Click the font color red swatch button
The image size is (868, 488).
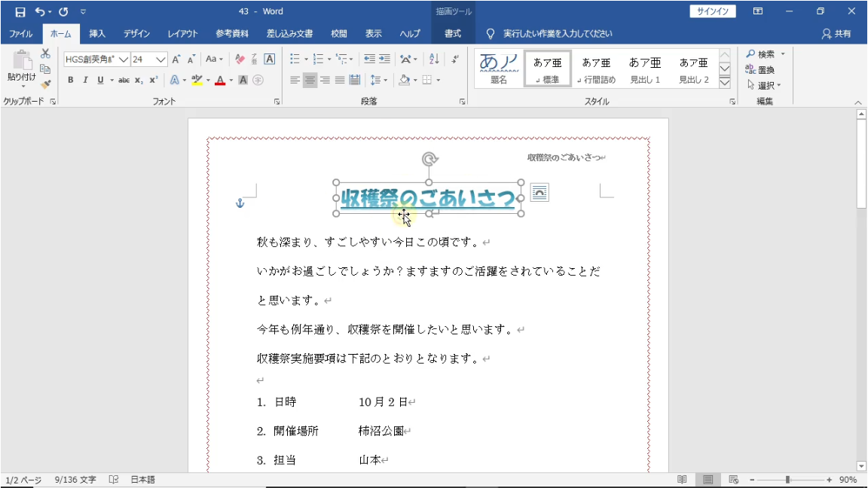tap(220, 80)
